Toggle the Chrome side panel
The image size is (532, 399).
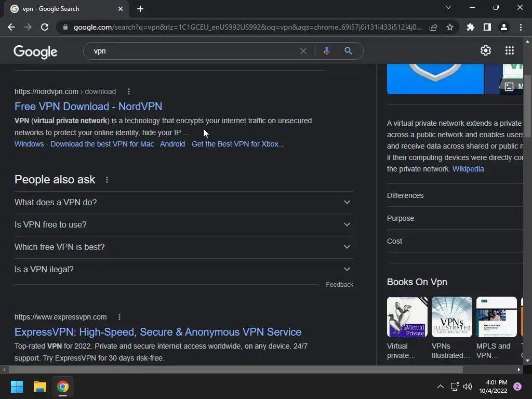coord(487,27)
